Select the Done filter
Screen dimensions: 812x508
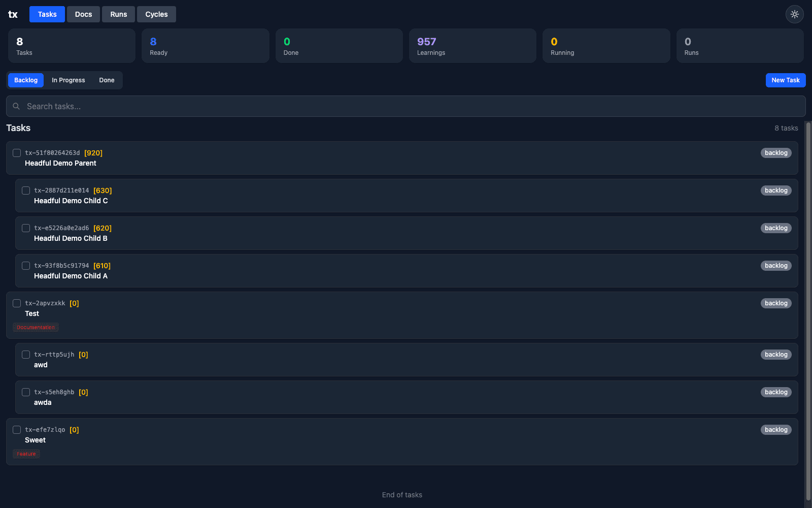(107, 80)
